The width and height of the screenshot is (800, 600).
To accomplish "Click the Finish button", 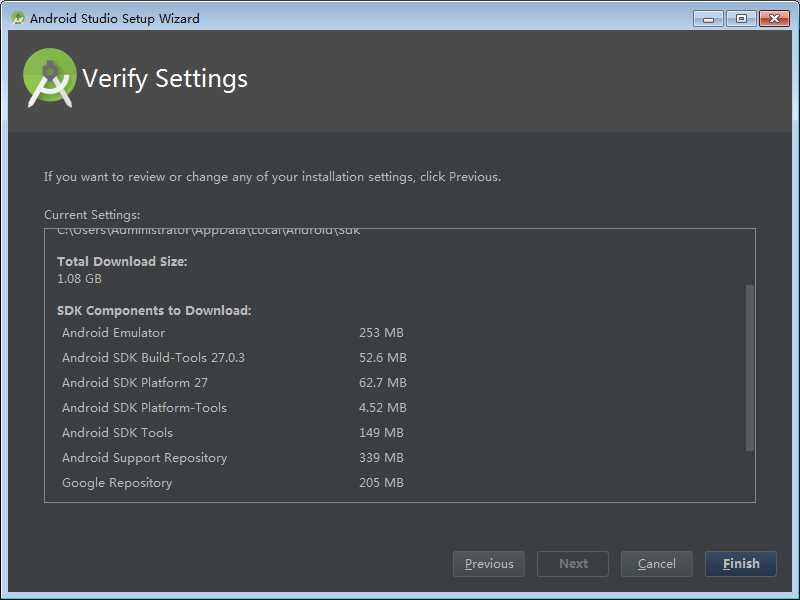I will 741,564.
